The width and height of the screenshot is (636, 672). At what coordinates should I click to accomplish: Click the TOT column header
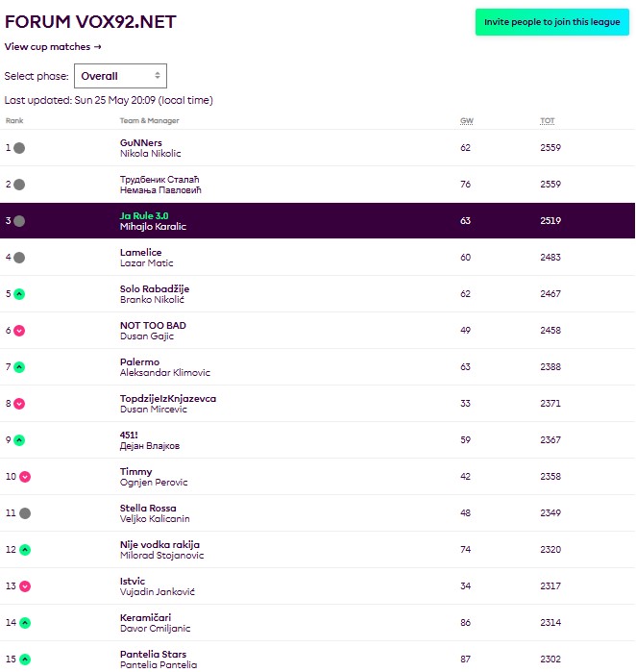tap(547, 121)
